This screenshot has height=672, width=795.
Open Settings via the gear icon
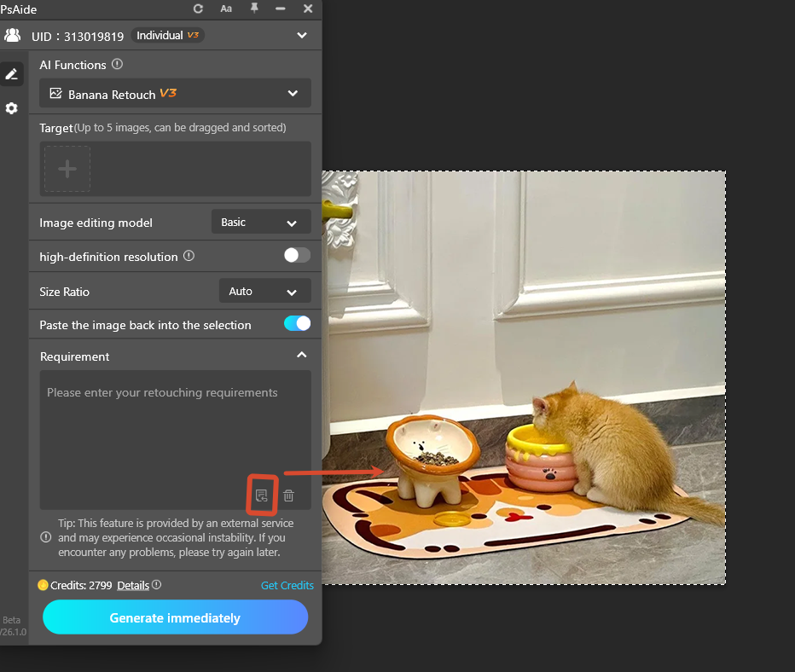[x=12, y=108]
